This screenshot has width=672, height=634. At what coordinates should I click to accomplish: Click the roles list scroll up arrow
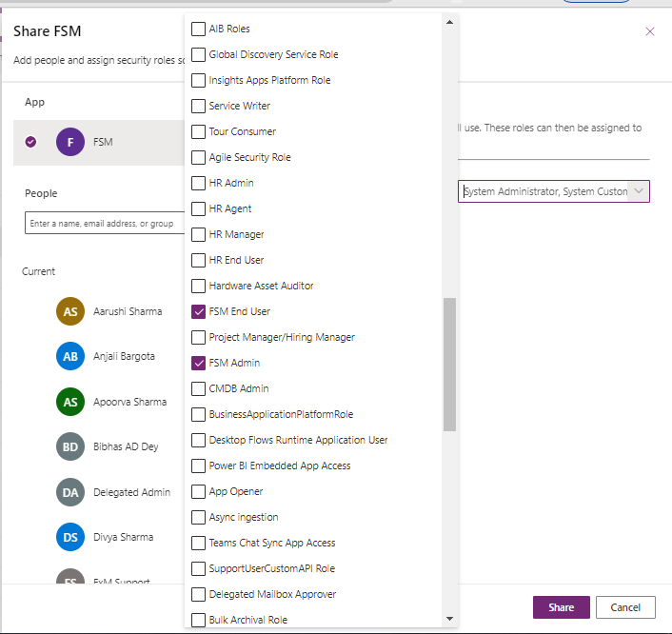(x=449, y=22)
